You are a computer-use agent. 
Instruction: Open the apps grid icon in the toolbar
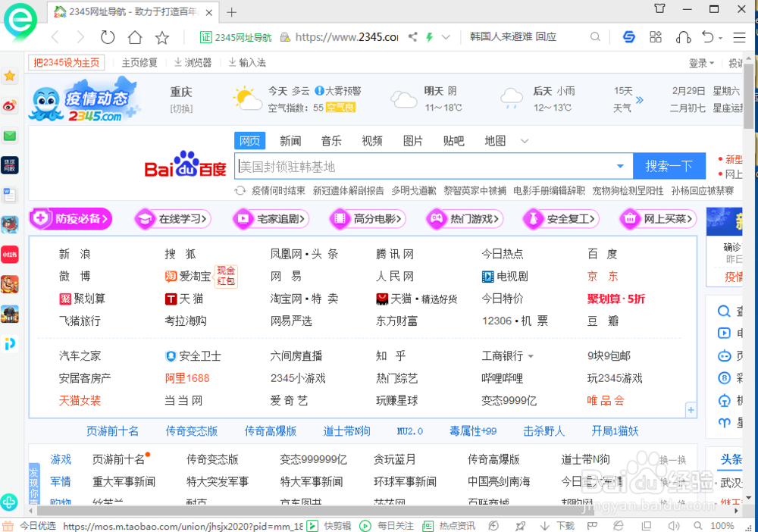[x=655, y=36]
